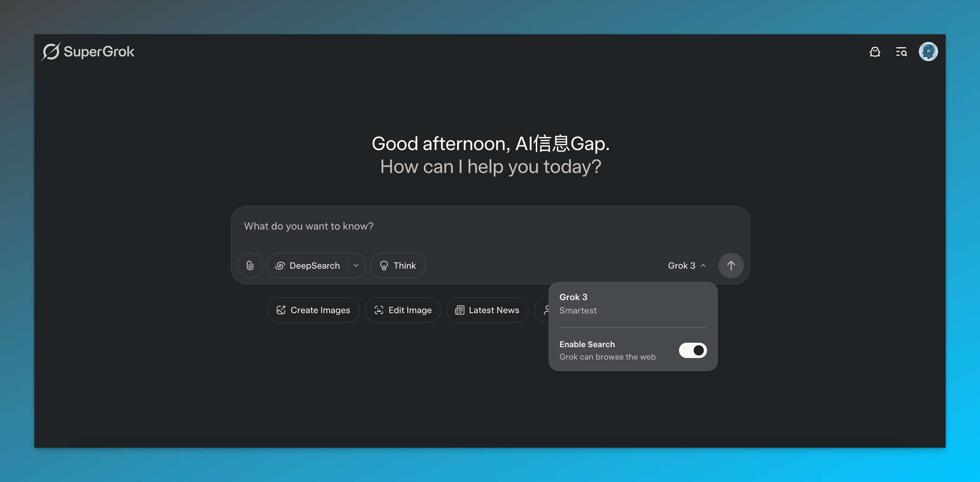Collapse the Grok 3 model selector
Image resolution: width=980 pixels, height=482 pixels.
(687, 265)
